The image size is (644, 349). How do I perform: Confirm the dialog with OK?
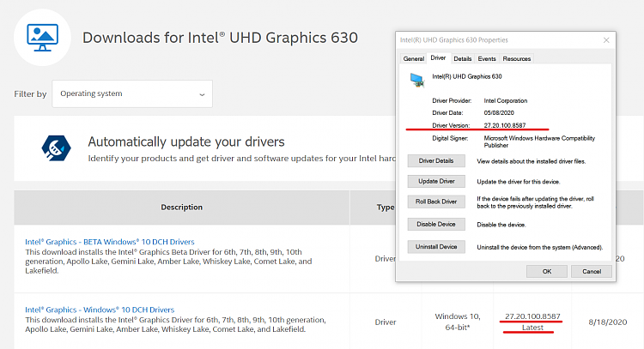(x=547, y=272)
